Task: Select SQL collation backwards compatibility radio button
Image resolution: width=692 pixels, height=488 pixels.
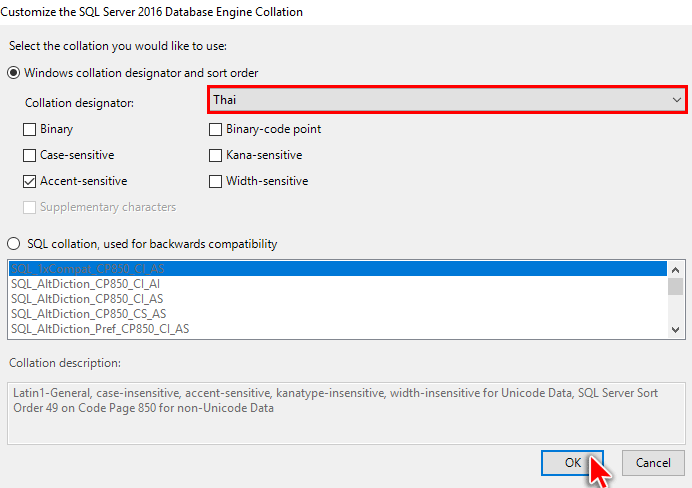Action: coord(14,244)
